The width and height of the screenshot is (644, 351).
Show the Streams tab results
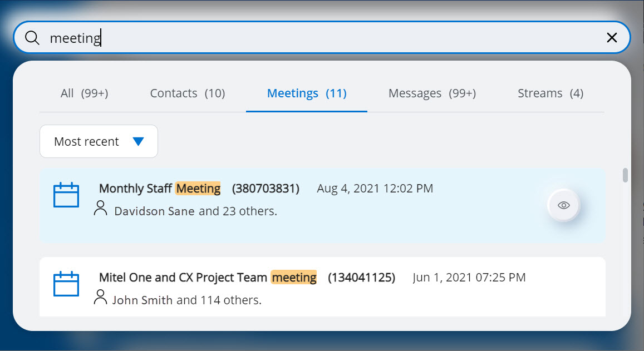[x=550, y=93]
